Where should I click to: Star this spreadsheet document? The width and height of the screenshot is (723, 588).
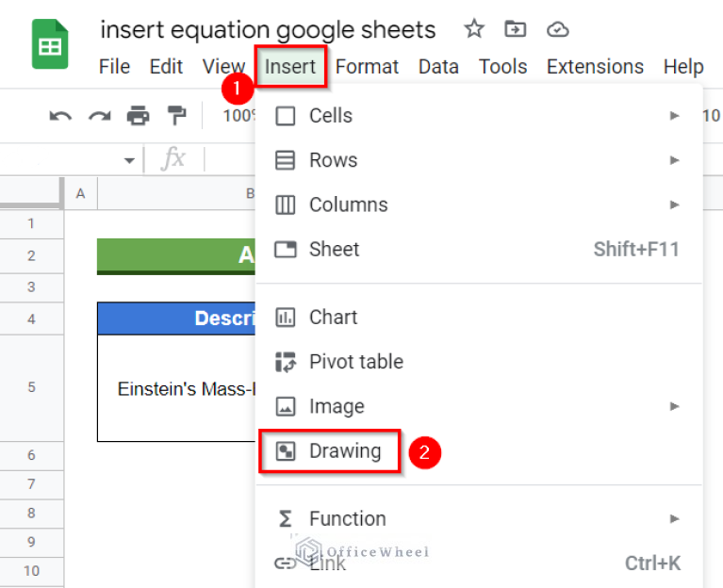pos(474,29)
